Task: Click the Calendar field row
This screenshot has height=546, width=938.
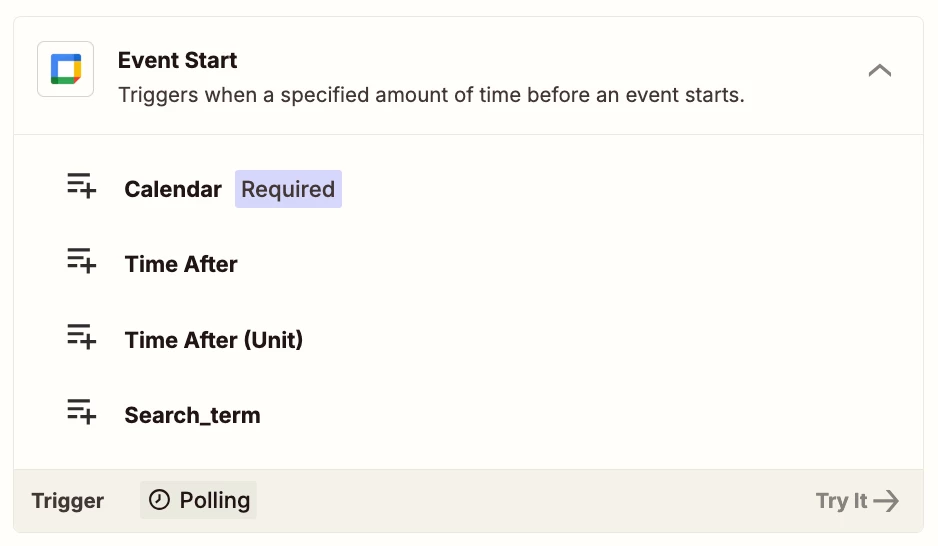Action: [468, 189]
